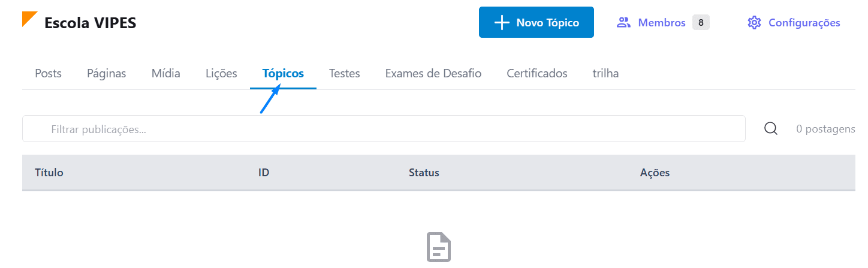
Task: Click the empty document icon below the table
Action: click(439, 247)
